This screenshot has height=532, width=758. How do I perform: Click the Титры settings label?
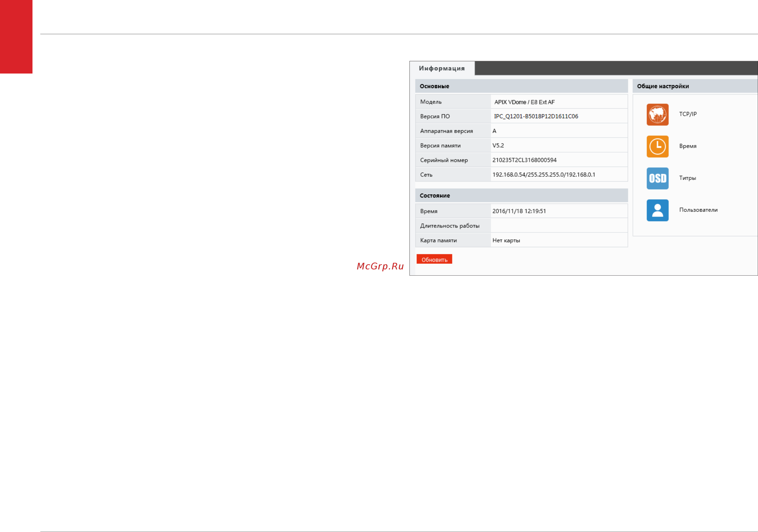click(x=687, y=178)
